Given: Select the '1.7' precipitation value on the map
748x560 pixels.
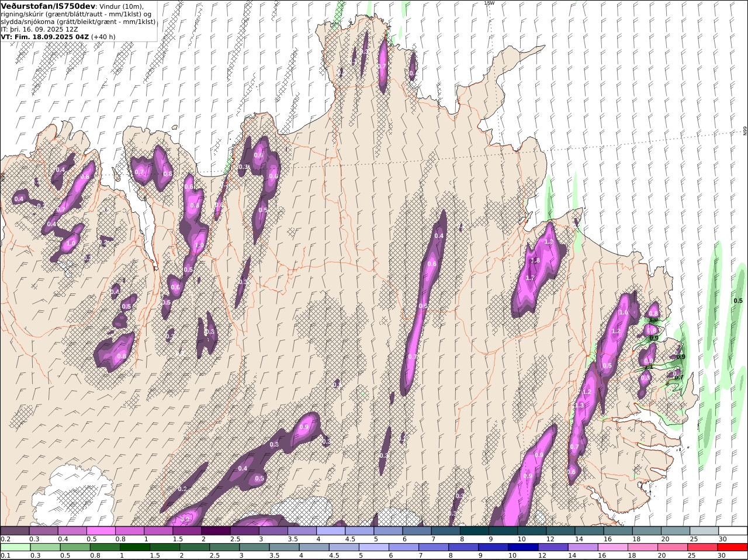Looking at the screenshot, I should 530,278.
